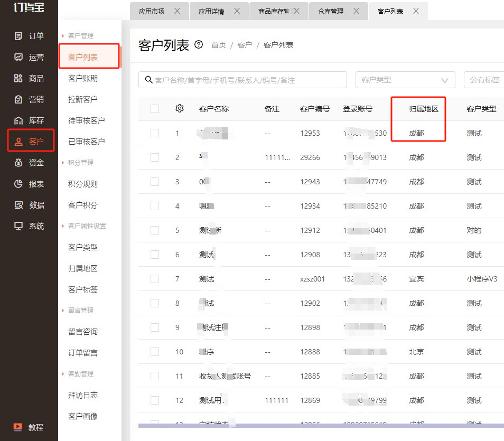Check the row 5 checkbox for customer 12912
This screenshot has width=504, height=441.
pos(155,230)
